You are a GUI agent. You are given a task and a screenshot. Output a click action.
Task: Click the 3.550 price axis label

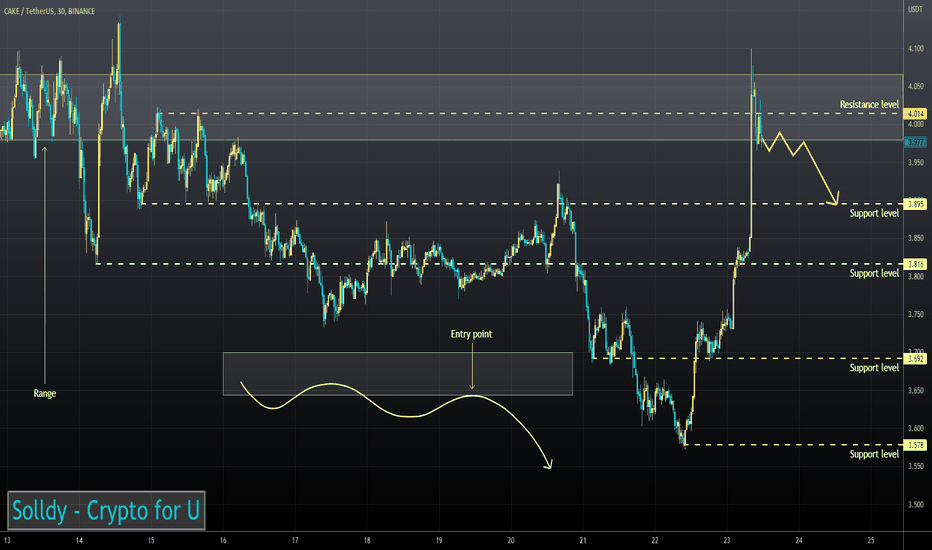916,466
